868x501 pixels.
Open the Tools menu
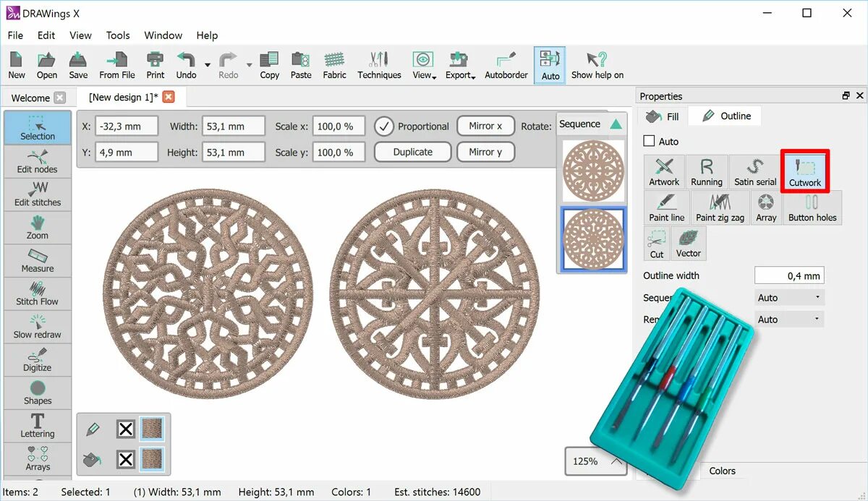[x=118, y=35]
